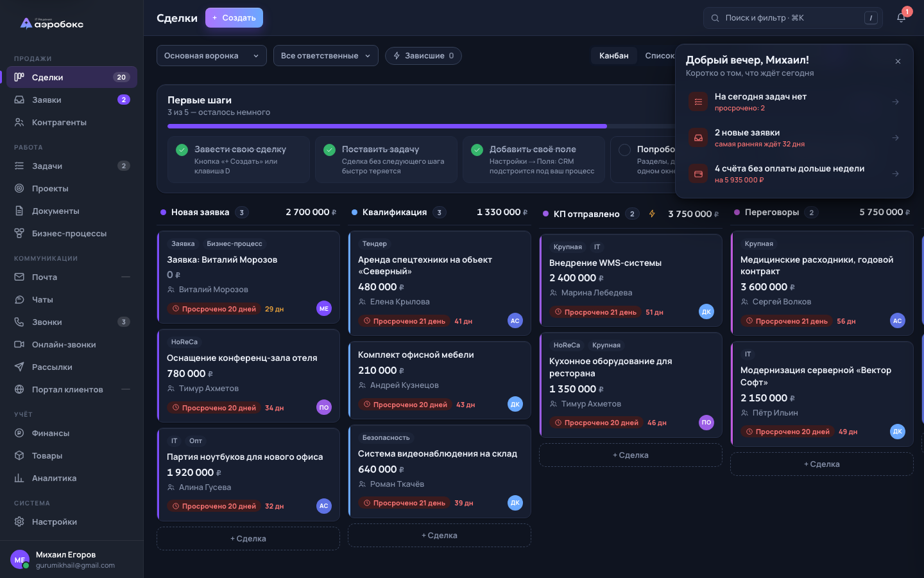Switch to Канбан view
The image size is (924, 578).
(614, 56)
